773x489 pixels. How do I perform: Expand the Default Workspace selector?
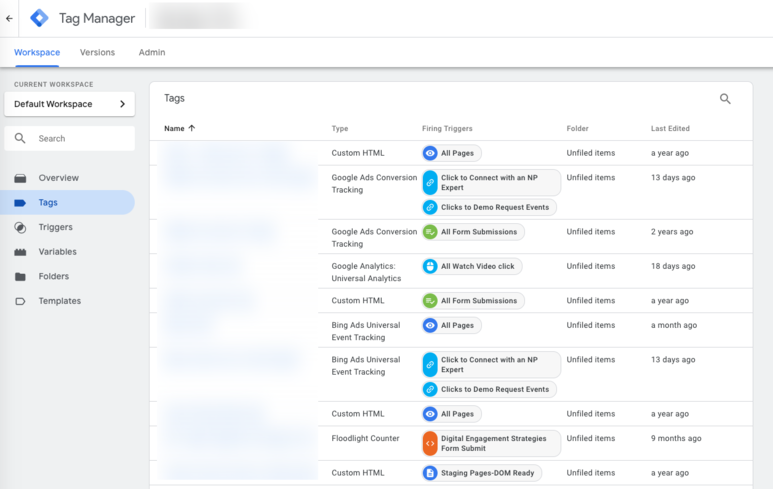coord(70,104)
